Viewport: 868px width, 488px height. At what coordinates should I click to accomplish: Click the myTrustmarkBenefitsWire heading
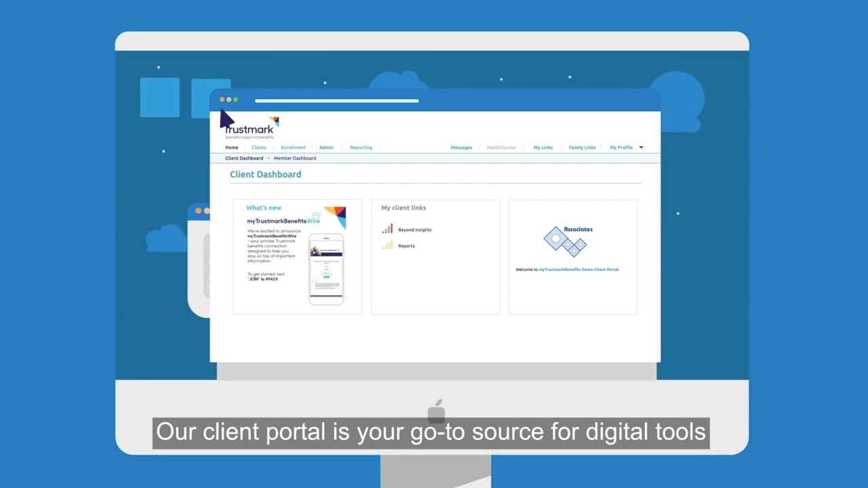click(x=283, y=221)
